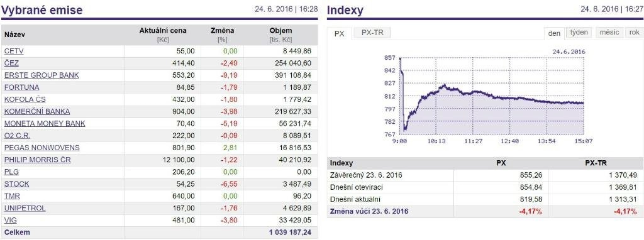The height and width of the screenshot is (240, 644).
Task: Show the týden chart period
Action: [x=579, y=33]
